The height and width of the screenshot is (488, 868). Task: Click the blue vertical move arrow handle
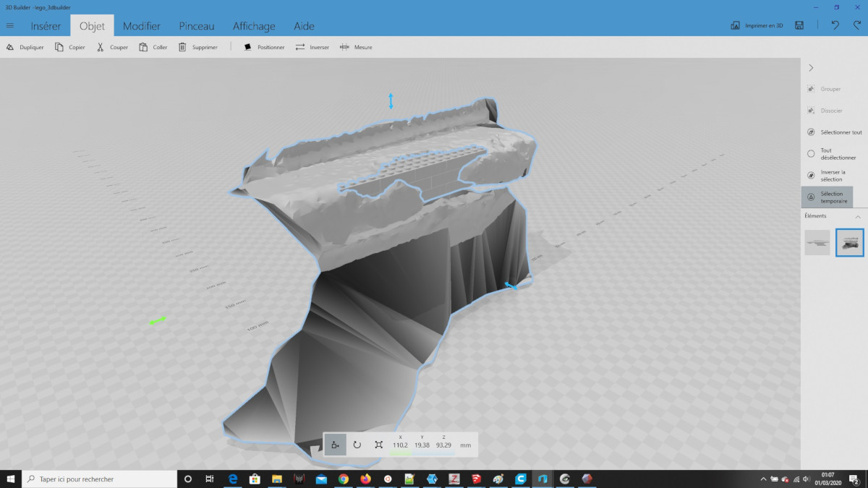click(391, 100)
